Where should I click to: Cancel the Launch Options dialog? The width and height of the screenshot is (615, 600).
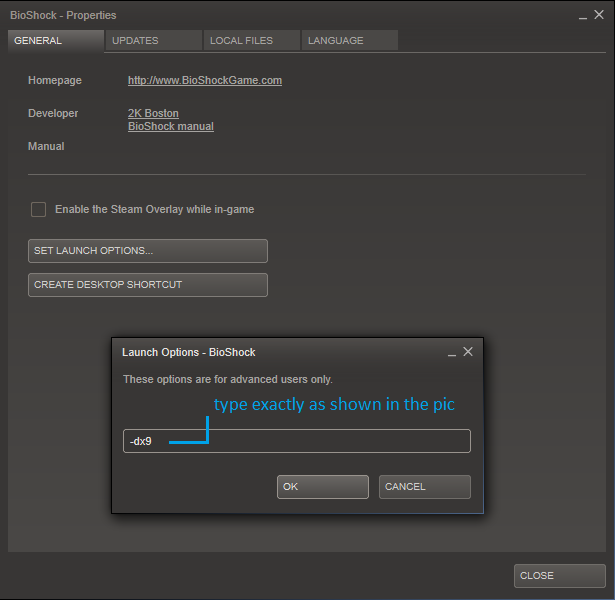[x=425, y=487]
